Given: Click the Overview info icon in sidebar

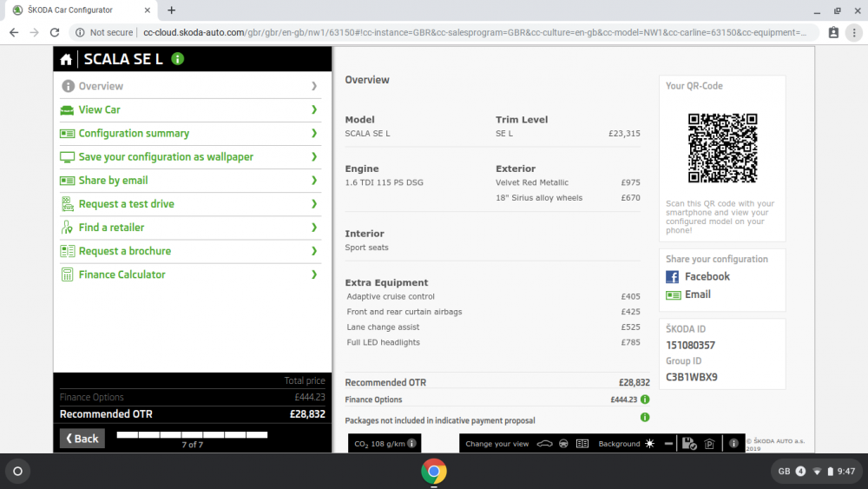Looking at the screenshot, I should 68,86.
